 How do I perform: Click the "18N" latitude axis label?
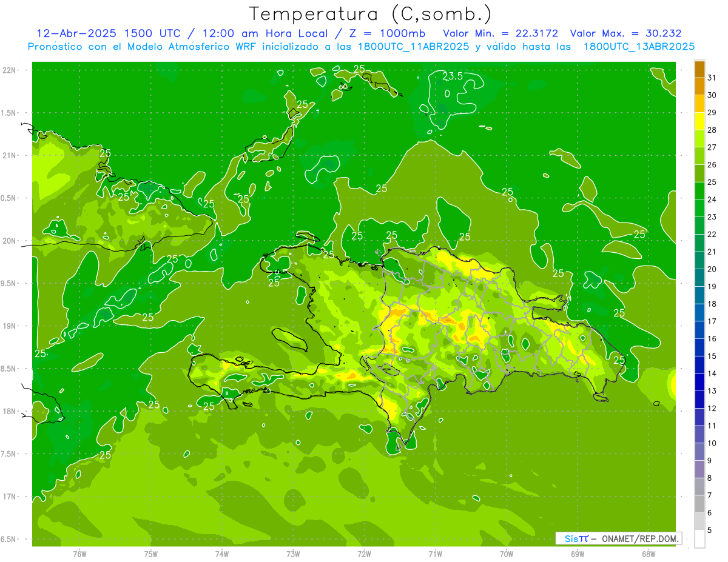tap(8, 411)
